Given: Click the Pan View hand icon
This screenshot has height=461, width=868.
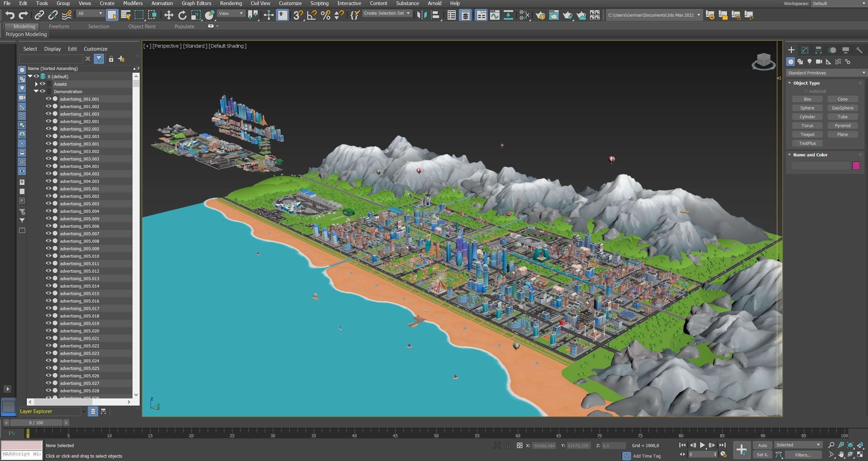Looking at the screenshot, I should [x=841, y=455].
